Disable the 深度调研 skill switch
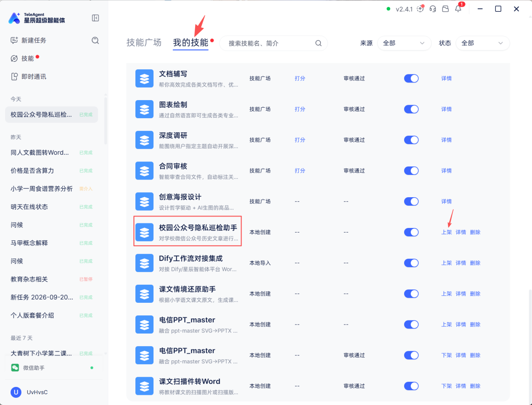This screenshot has width=532, height=405. (x=411, y=140)
